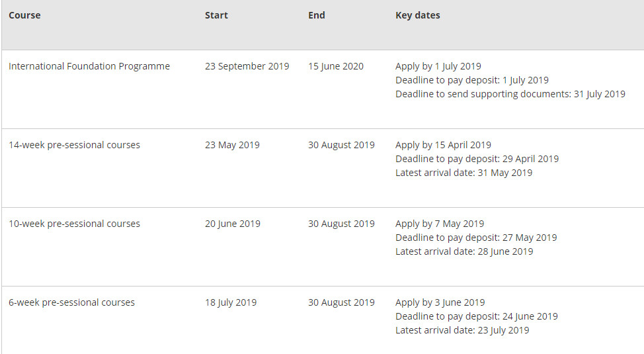This screenshot has height=354, width=644.
Task: Click Apply by 1 July 2019 text
Action: pos(438,66)
